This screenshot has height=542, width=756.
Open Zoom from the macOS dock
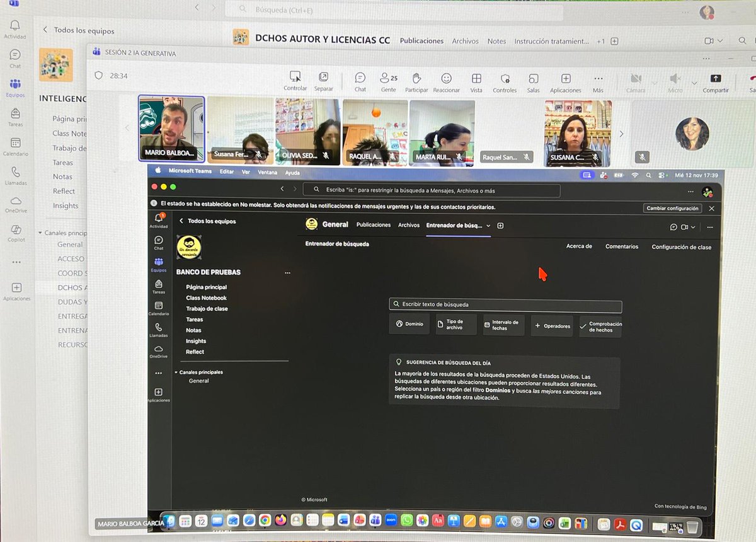click(x=391, y=521)
